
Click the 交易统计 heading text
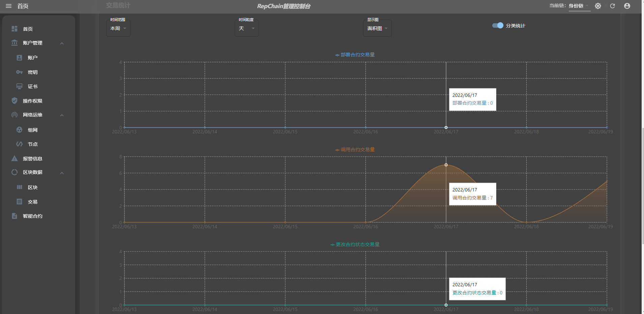coord(118,5)
